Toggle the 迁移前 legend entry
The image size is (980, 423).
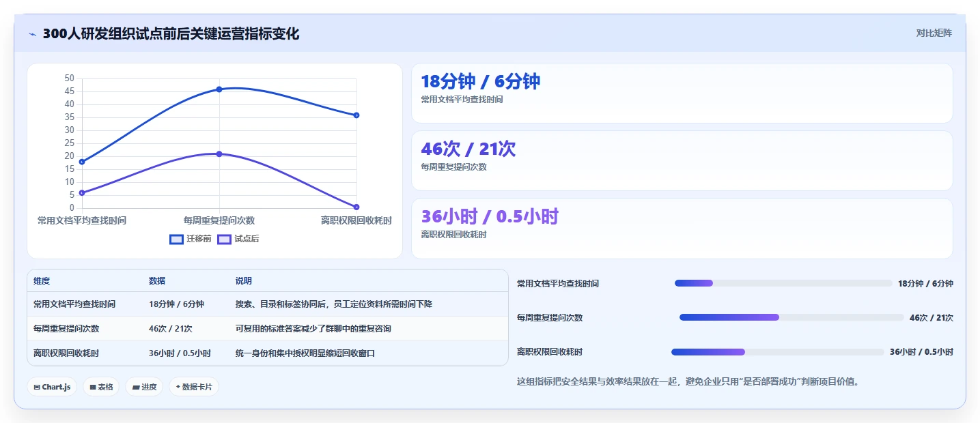[191, 239]
